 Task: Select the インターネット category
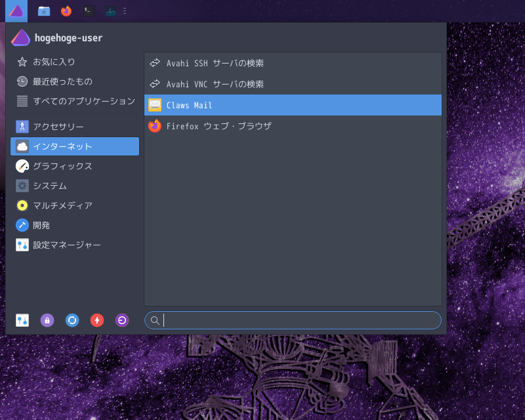tap(75, 146)
